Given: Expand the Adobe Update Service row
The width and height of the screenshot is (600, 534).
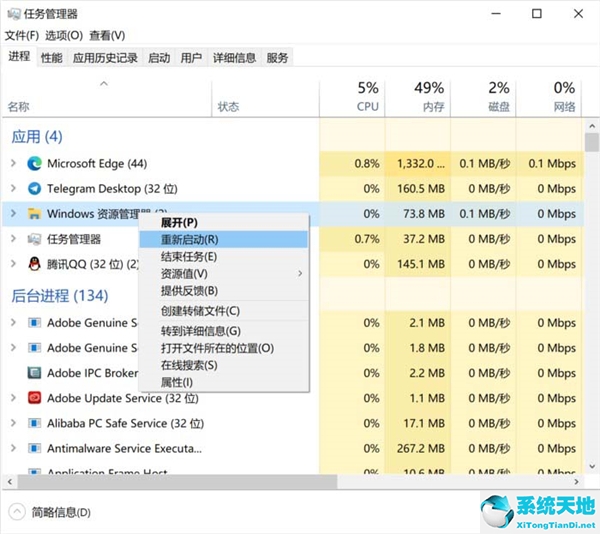Looking at the screenshot, I should pyautogui.click(x=13, y=398).
